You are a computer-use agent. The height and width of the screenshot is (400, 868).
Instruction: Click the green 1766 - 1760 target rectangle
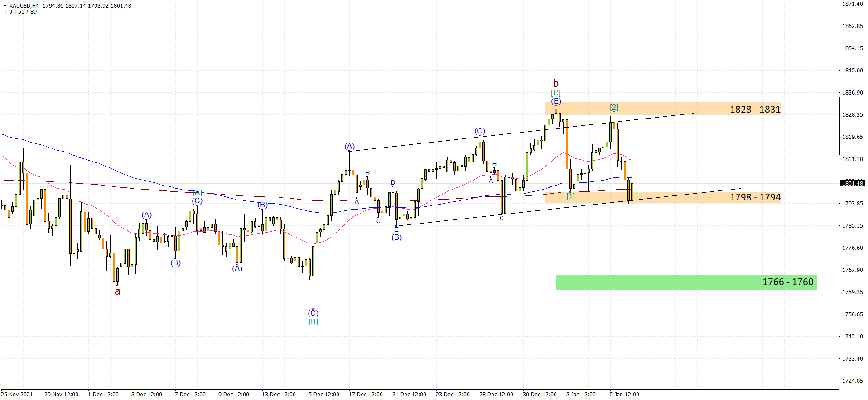[x=686, y=282]
